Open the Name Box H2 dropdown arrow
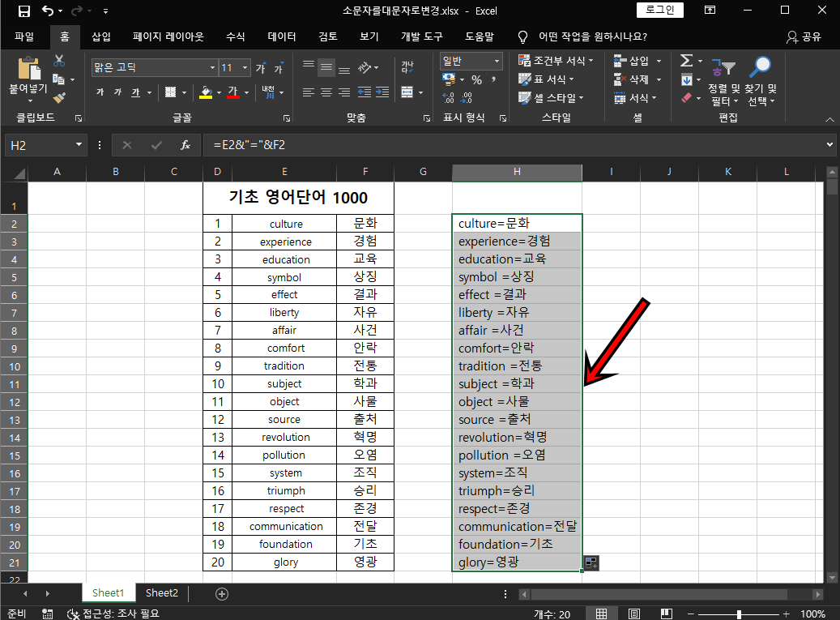 coord(79,145)
